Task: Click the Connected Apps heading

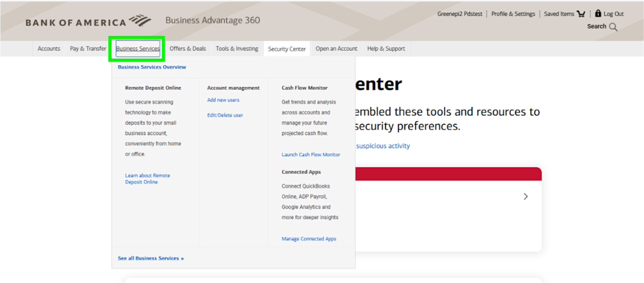Action: tap(301, 172)
